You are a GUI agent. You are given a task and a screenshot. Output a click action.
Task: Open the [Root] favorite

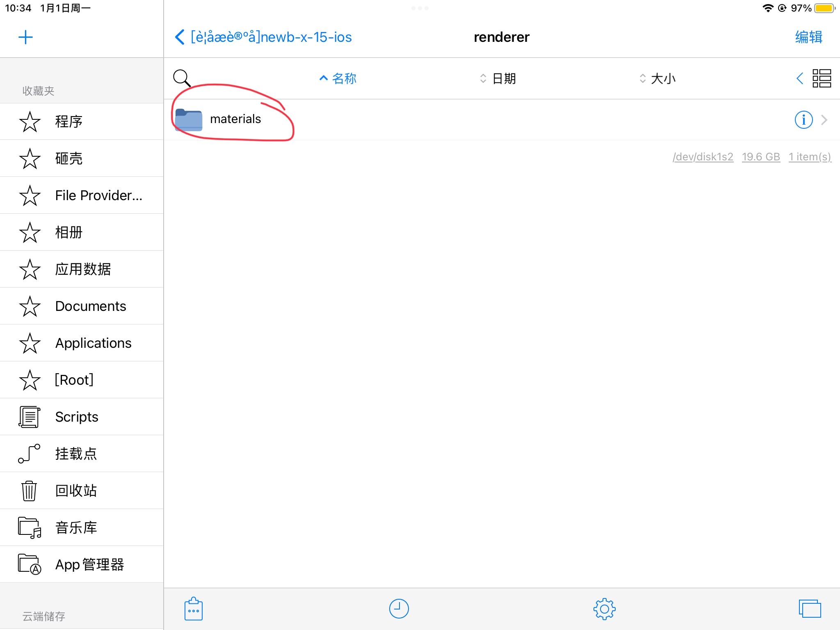(x=82, y=380)
